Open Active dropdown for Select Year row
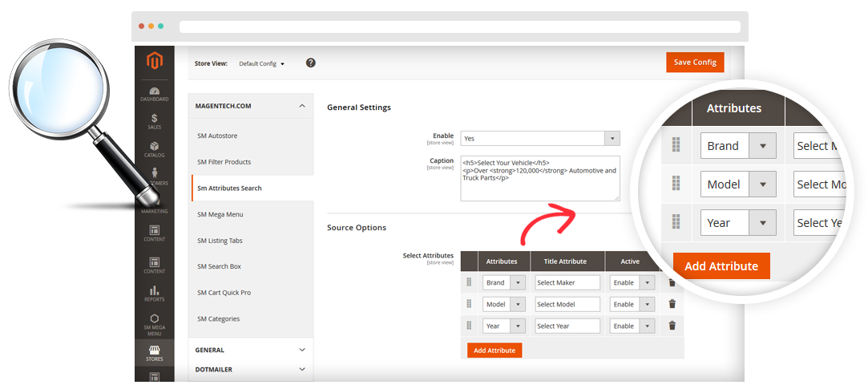The image size is (868, 385). click(x=632, y=326)
